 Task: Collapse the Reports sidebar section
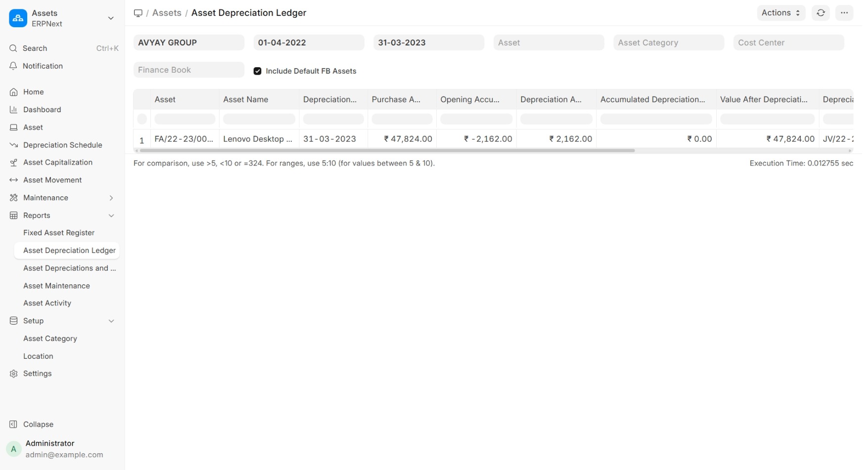click(111, 215)
